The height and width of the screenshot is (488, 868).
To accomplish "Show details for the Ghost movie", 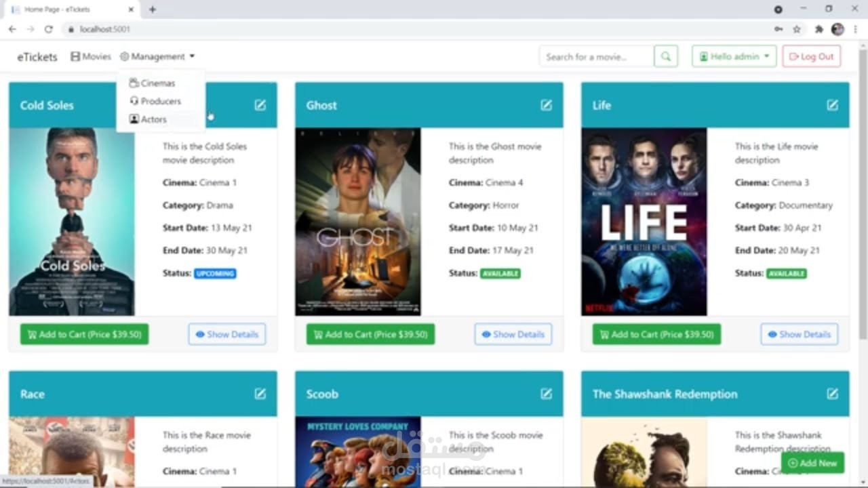I will click(513, 334).
